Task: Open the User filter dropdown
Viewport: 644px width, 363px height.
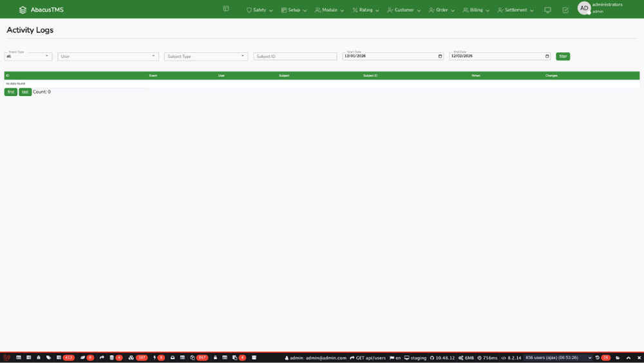Action: pyautogui.click(x=108, y=56)
